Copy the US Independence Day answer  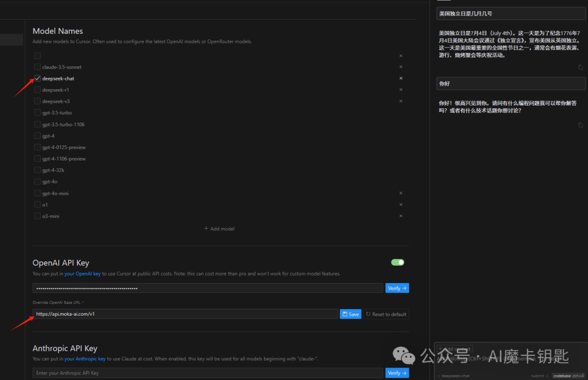tap(580, 67)
